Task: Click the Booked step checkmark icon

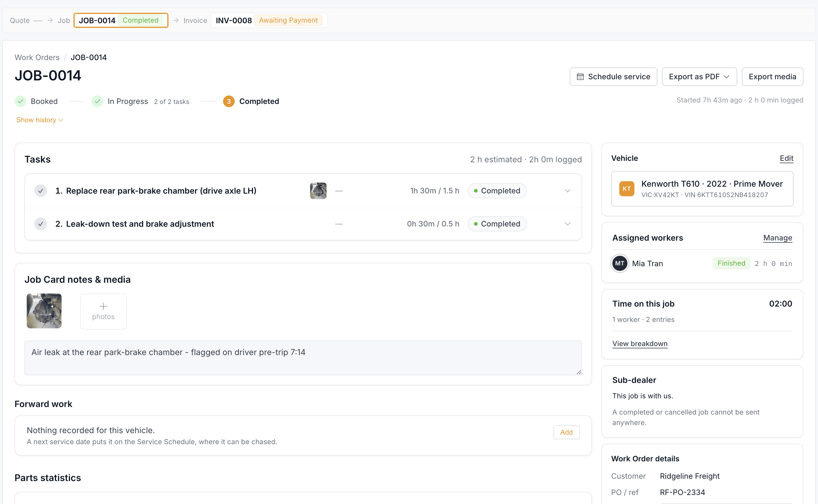Action: click(20, 101)
